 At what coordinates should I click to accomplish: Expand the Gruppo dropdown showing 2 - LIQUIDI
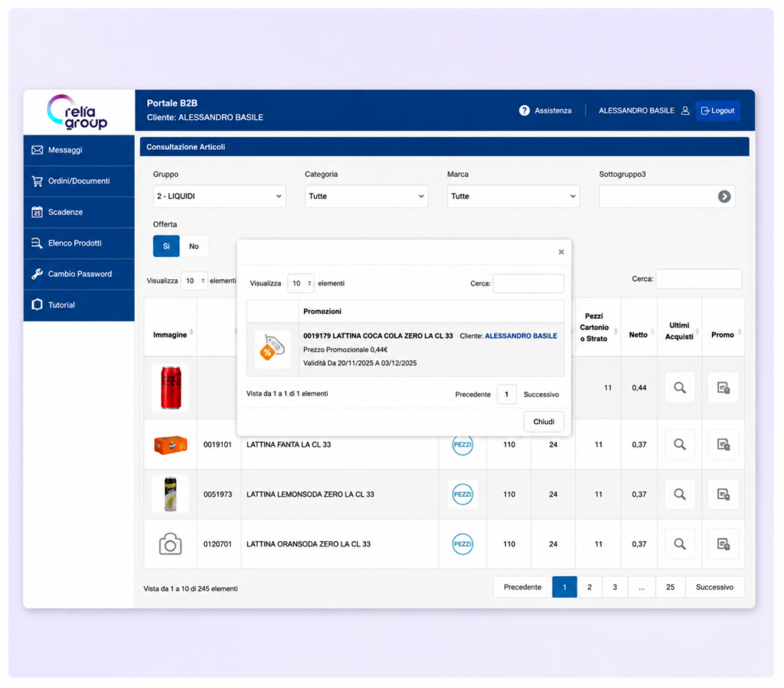pyautogui.click(x=219, y=197)
